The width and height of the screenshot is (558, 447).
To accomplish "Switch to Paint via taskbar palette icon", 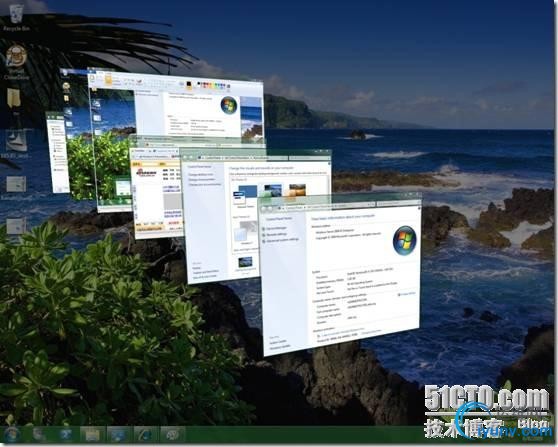I will [x=172, y=435].
